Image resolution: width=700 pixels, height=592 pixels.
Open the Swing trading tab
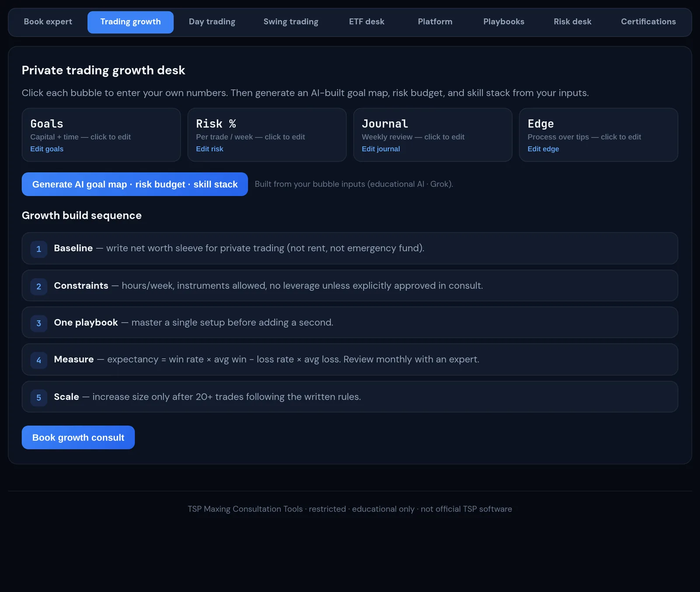tap(291, 22)
